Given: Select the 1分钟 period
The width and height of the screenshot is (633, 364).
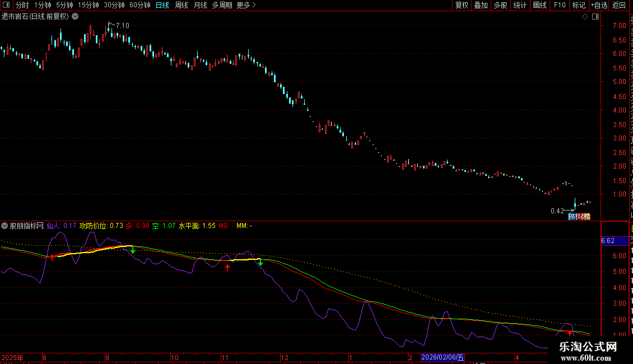Looking at the screenshot, I should coord(43,5).
